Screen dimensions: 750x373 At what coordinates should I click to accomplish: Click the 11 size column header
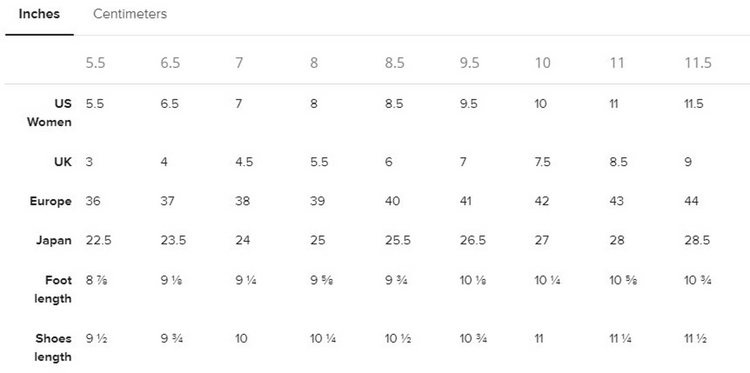coord(617,63)
